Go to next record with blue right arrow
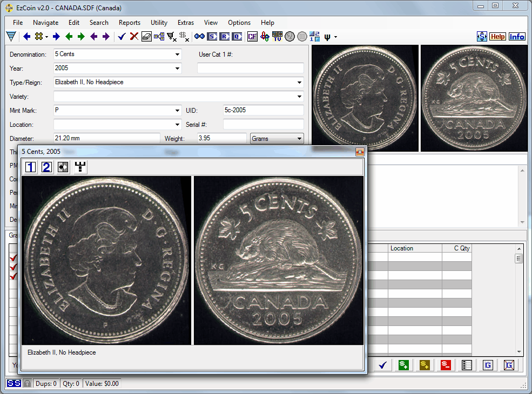Viewport: 532px width, 394px height. (x=56, y=37)
